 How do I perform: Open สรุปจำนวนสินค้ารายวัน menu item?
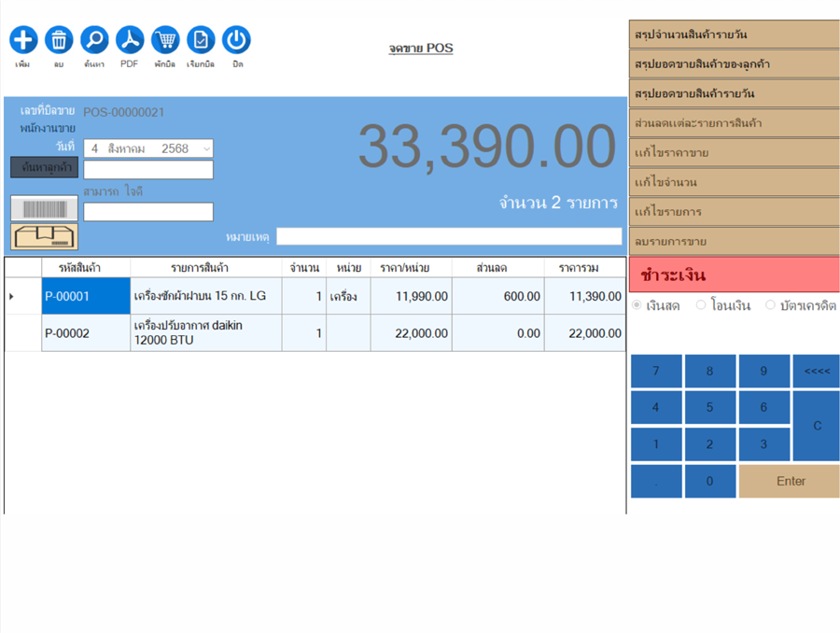click(x=734, y=35)
